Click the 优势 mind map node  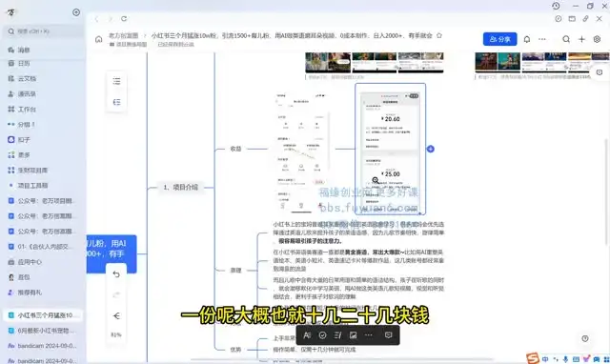pos(235,349)
